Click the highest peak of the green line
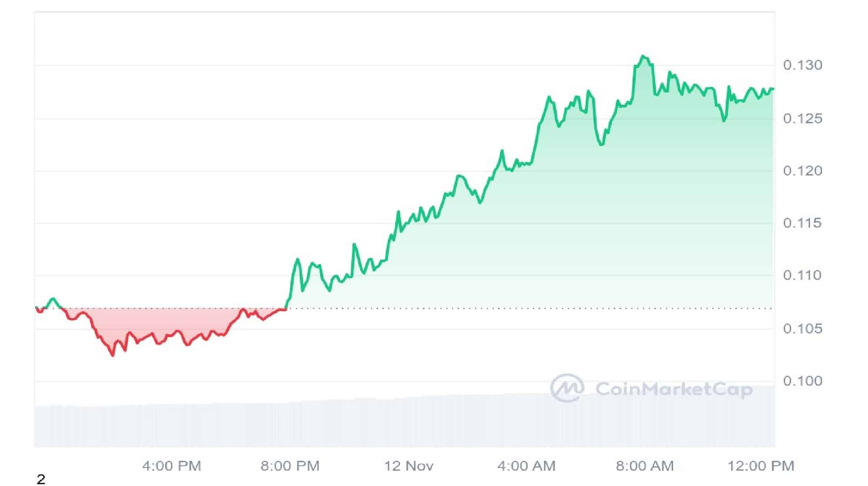 point(643,56)
